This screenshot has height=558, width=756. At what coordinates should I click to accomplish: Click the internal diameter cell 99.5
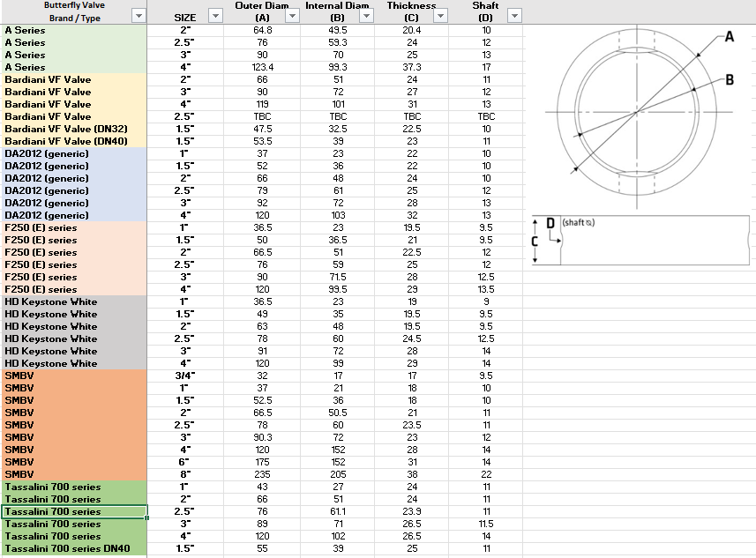click(x=338, y=289)
